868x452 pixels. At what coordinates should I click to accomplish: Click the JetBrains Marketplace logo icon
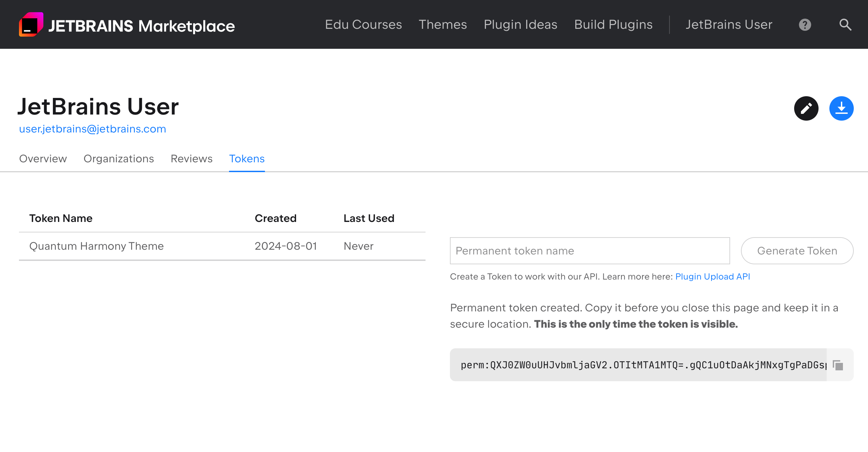coord(31,24)
